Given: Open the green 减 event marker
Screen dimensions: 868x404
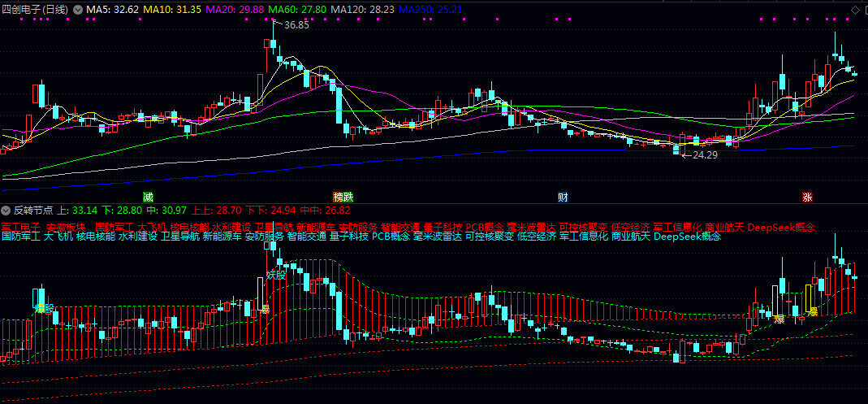Looking at the screenshot, I should pos(148,198).
